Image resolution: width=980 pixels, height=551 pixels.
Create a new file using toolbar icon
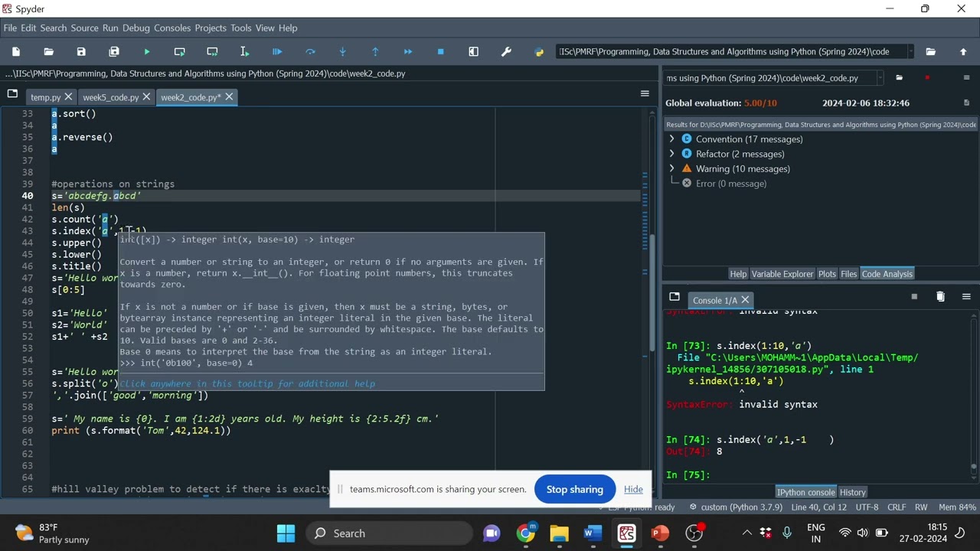click(16, 52)
